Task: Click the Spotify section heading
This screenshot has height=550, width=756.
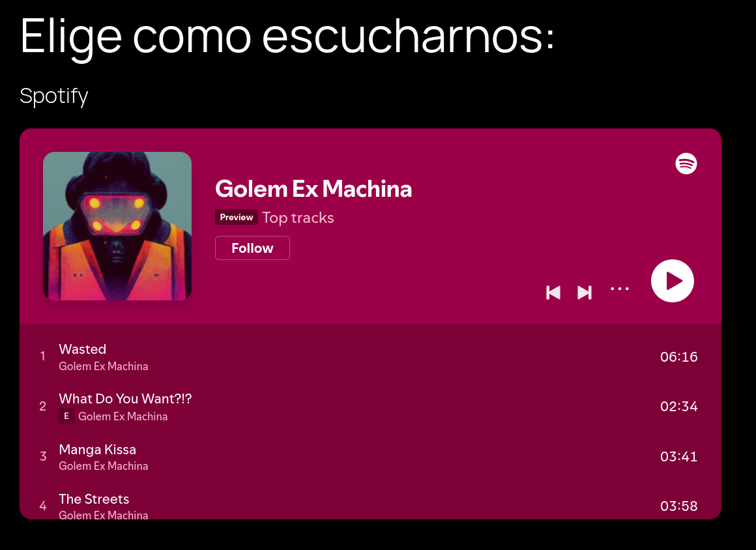Action: pos(54,96)
